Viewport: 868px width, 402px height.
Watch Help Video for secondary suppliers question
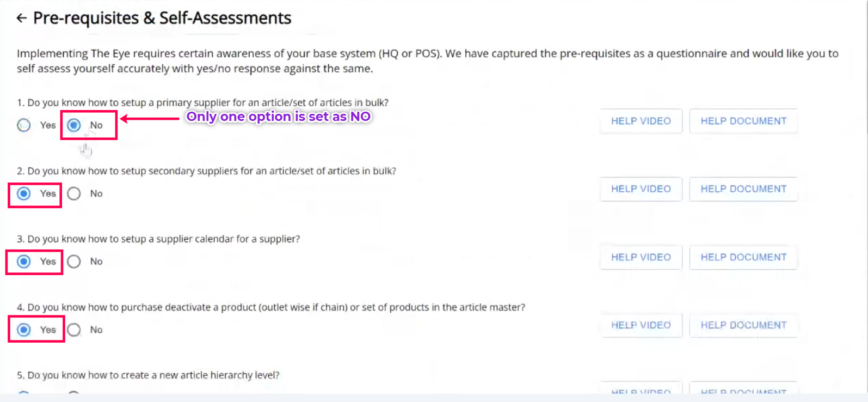[x=641, y=189]
